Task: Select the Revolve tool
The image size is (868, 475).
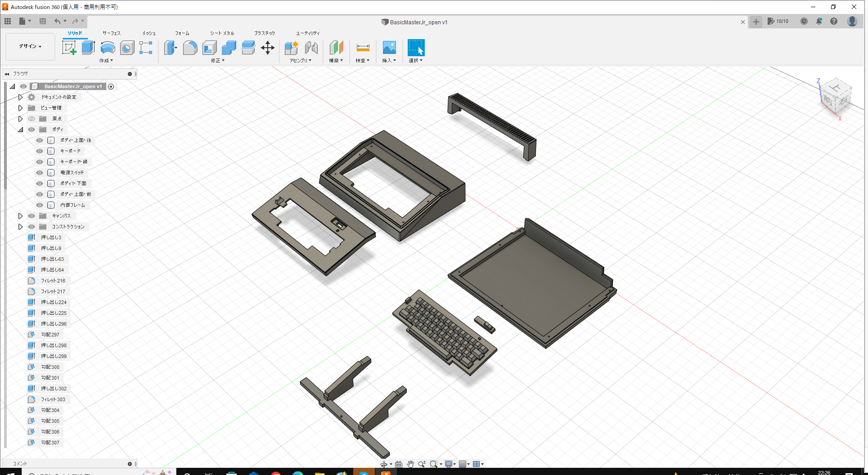Action: (108, 47)
